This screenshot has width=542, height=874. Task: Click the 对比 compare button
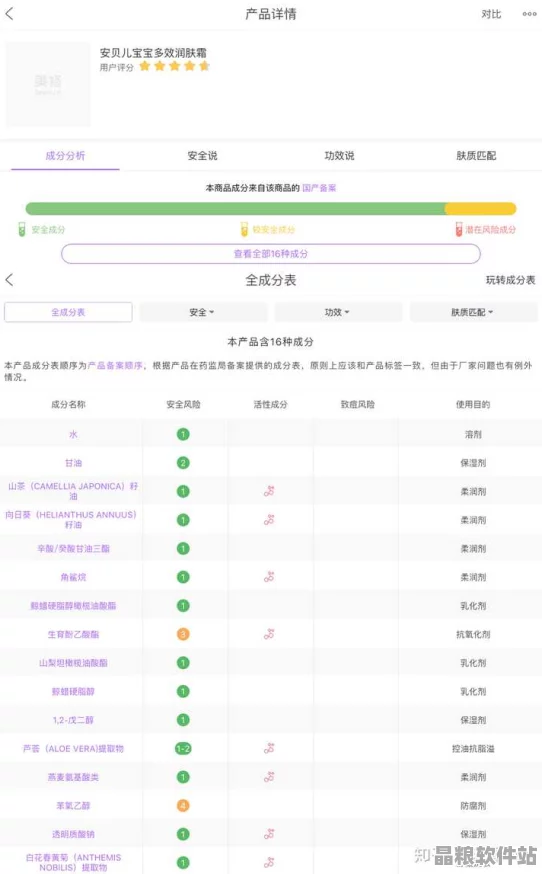491,14
